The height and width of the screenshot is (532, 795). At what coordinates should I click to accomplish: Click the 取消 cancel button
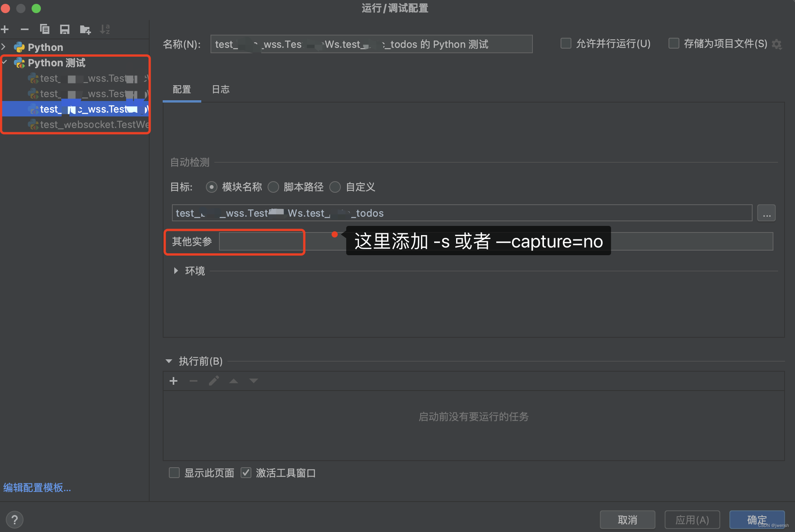[627, 520]
